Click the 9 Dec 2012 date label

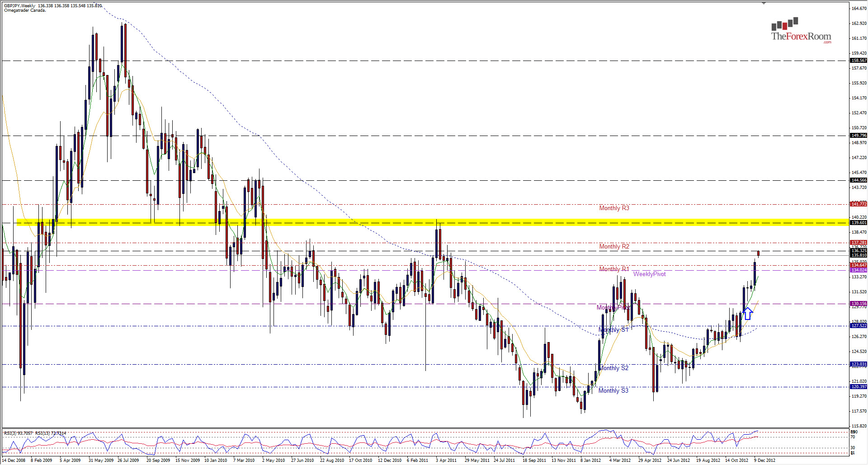[x=764, y=460]
